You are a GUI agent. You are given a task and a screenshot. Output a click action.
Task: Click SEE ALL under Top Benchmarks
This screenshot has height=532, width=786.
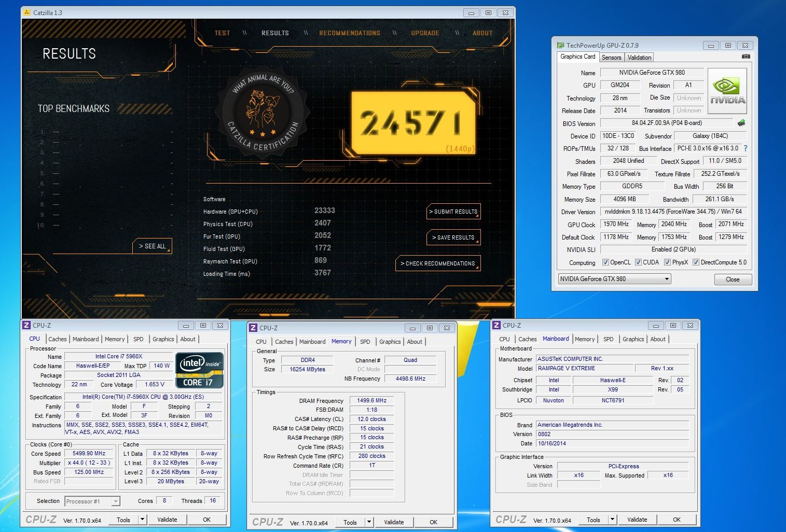[153, 246]
